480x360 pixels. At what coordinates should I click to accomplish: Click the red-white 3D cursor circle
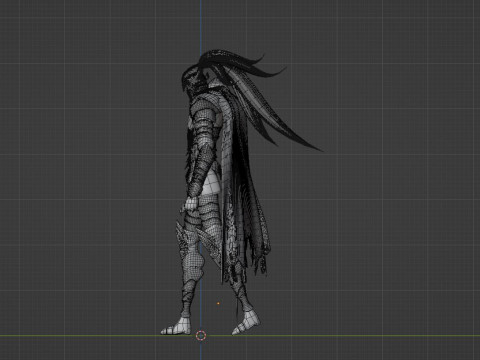pos(201,336)
